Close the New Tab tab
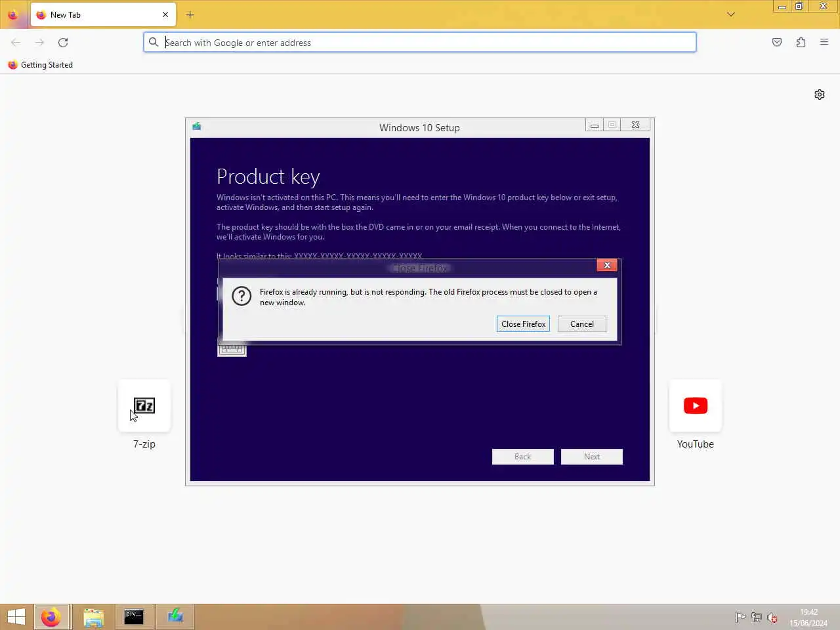Image resolution: width=840 pixels, height=630 pixels. pos(165,14)
